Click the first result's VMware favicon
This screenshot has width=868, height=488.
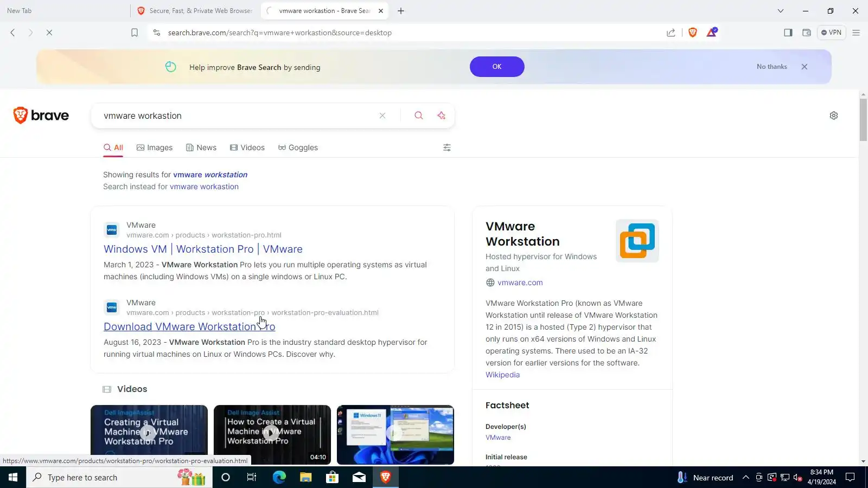point(112,230)
